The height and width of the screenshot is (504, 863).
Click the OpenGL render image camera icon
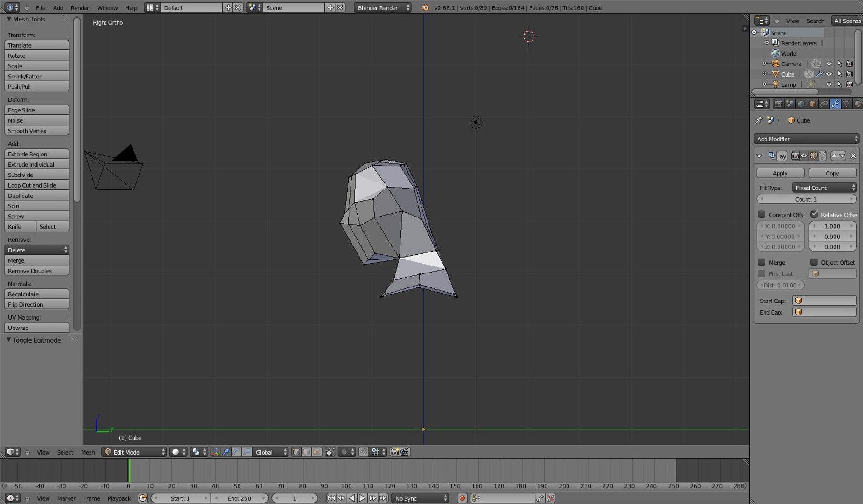(x=394, y=452)
